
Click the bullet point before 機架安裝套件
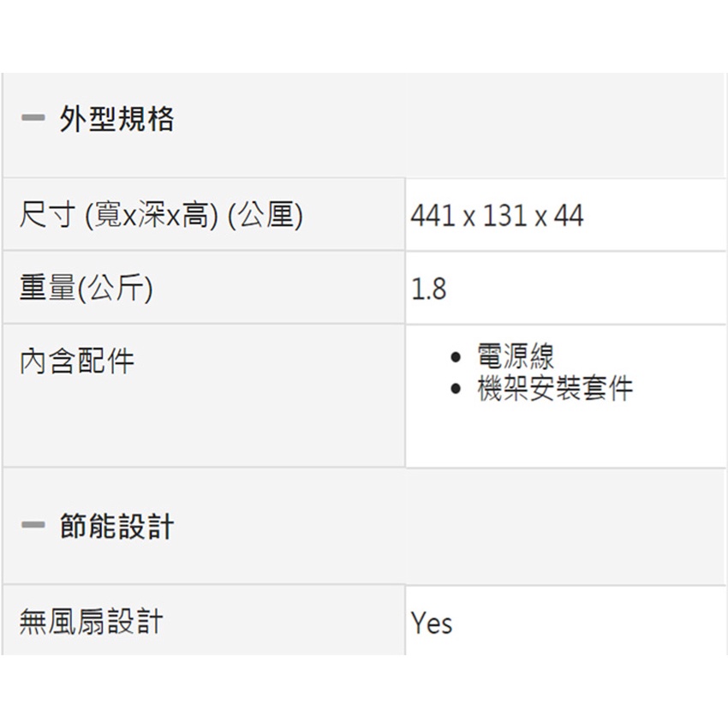point(456,390)
